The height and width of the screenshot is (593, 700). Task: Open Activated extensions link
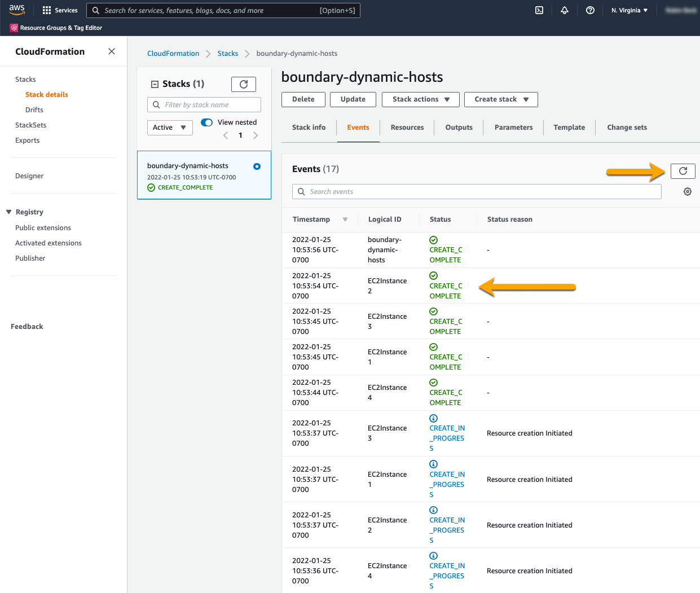49,243
